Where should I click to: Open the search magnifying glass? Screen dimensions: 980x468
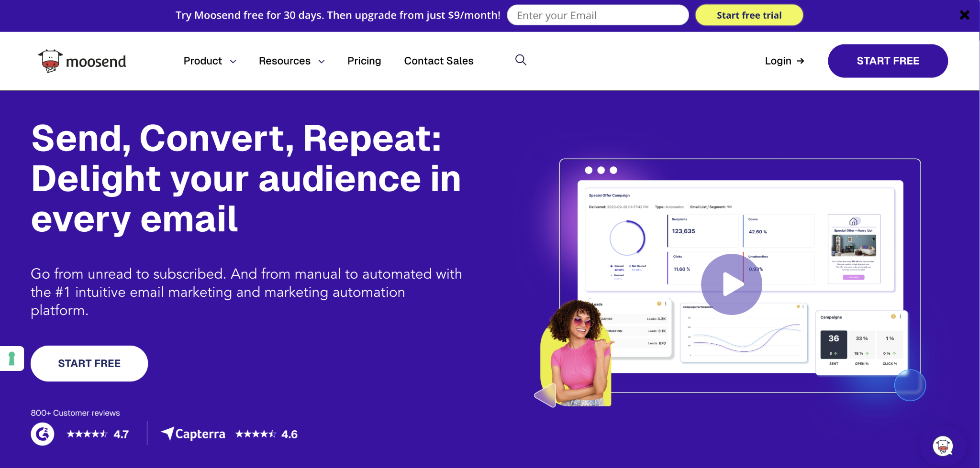point(520,60)
